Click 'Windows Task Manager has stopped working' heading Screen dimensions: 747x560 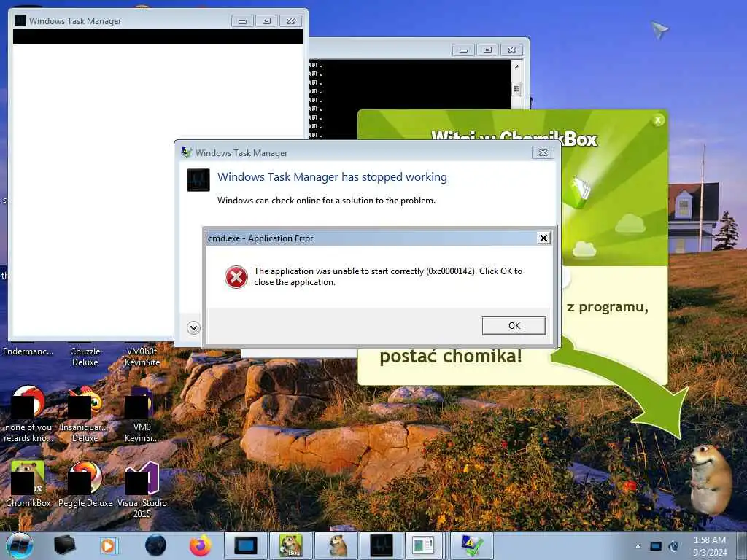pyautogui.click(x=332, y=177)
